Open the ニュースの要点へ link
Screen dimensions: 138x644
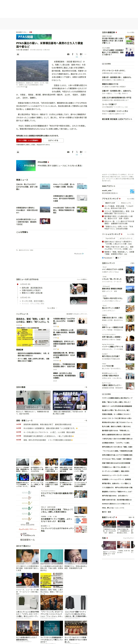[82, 279]
